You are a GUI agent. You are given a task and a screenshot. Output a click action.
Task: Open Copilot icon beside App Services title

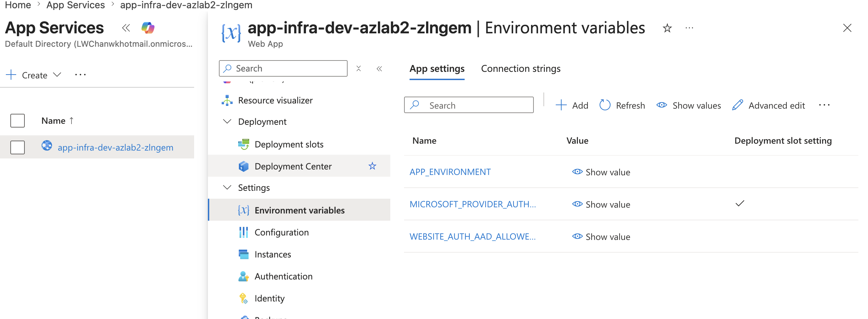148,28
